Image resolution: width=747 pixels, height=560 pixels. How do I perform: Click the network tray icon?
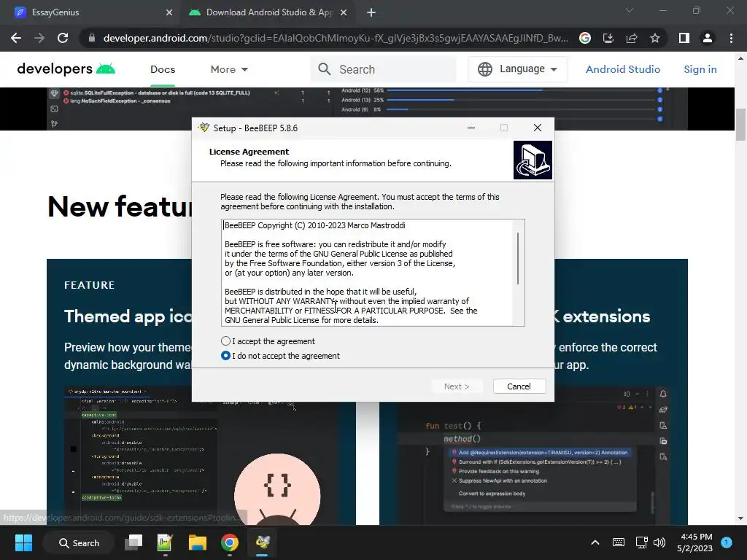pyautogui.click(x=641, y=542)
